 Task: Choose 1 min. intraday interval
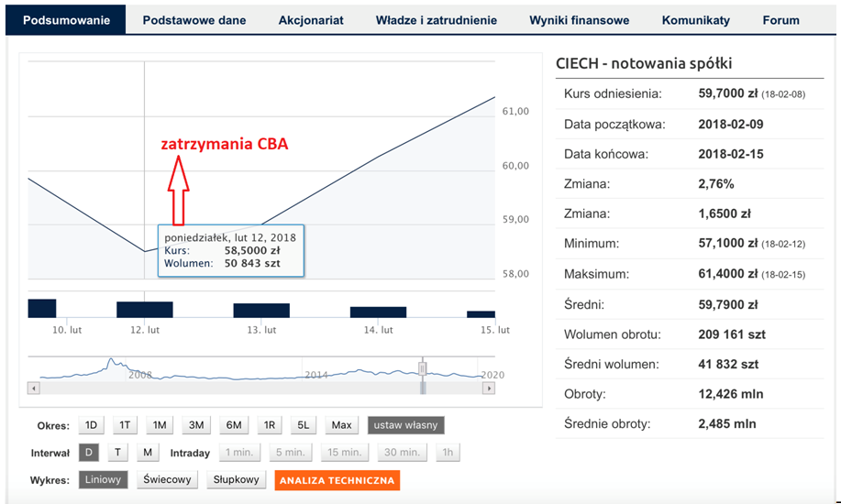coord(239,453)
